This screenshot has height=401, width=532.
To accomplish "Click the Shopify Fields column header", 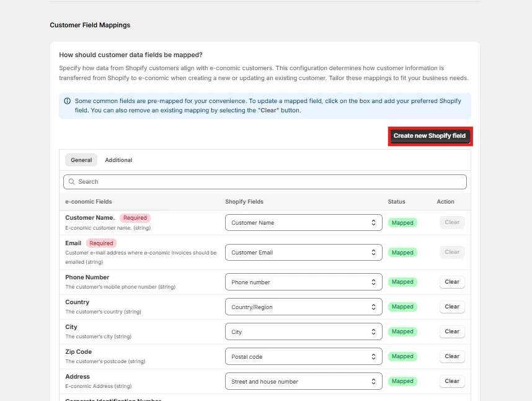I will [x=244, y=202].
